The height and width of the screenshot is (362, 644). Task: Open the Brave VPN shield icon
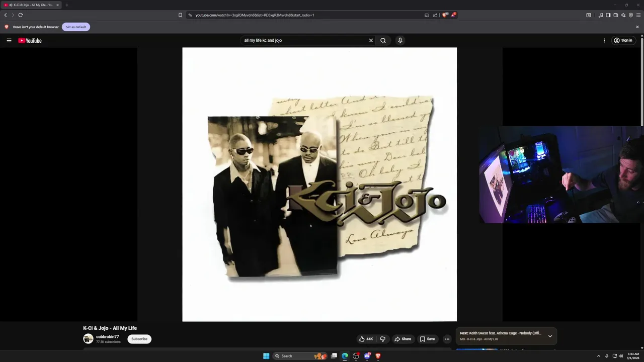pos(630,15)
